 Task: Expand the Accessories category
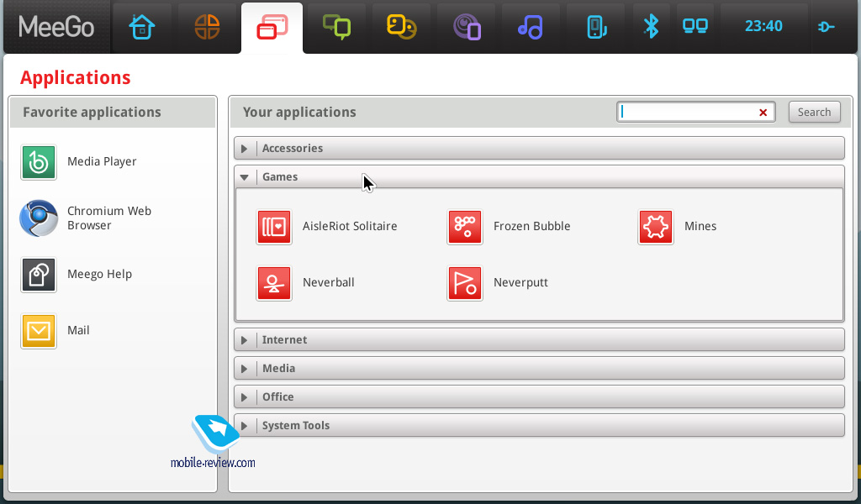(539, 148)
